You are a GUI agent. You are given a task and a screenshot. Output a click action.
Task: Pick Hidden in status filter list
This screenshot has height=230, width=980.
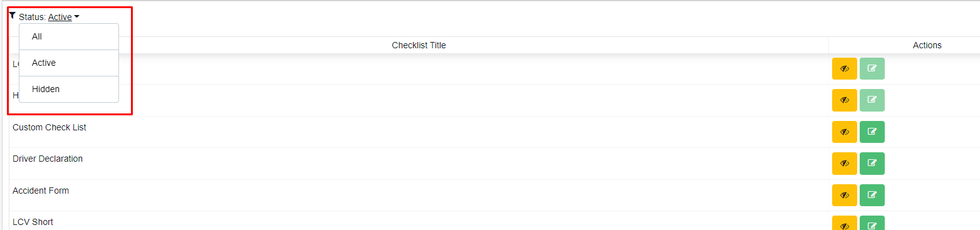point(69,90)
